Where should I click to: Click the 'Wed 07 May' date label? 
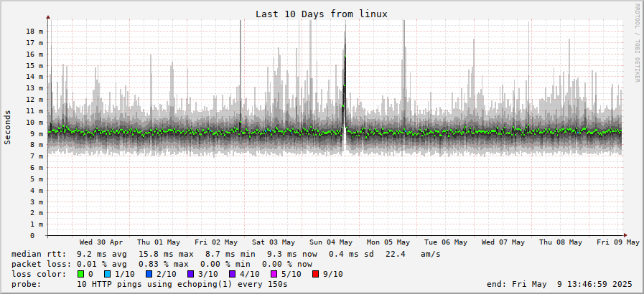pyautogui.click(x=503, y=242)
